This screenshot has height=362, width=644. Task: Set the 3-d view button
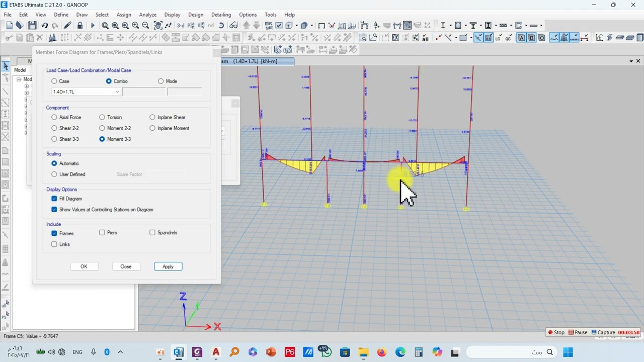coord(180,25)
